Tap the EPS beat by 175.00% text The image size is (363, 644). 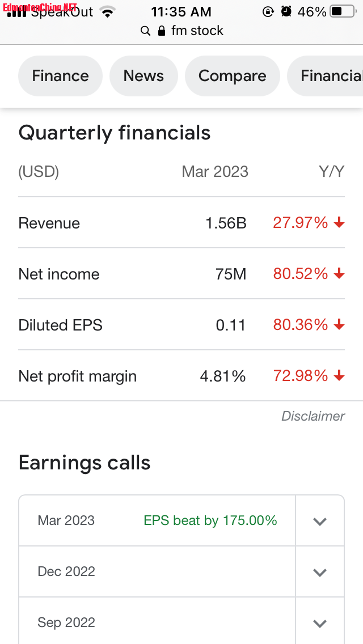(x=210, y=520)
